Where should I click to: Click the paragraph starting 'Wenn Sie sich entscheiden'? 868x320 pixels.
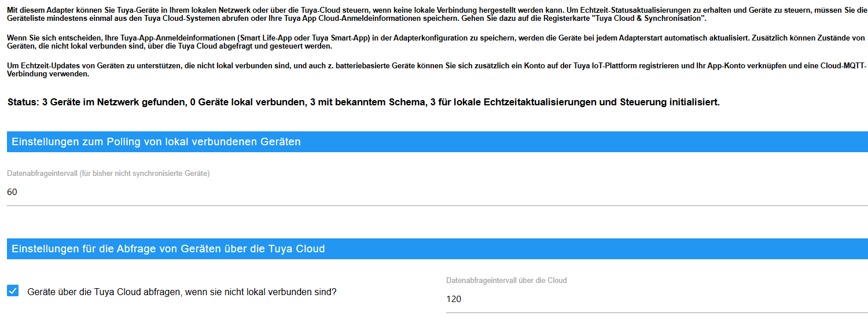(436, 42)
